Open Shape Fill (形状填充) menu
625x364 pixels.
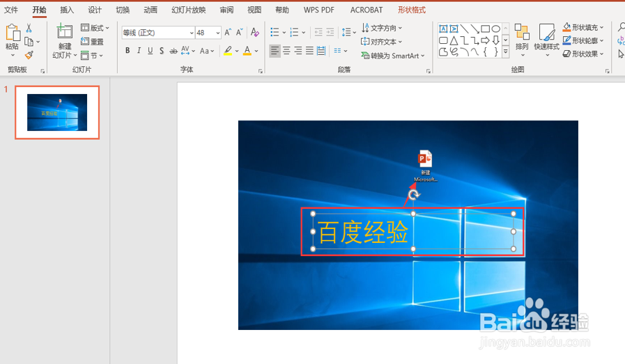click(583, 27)
